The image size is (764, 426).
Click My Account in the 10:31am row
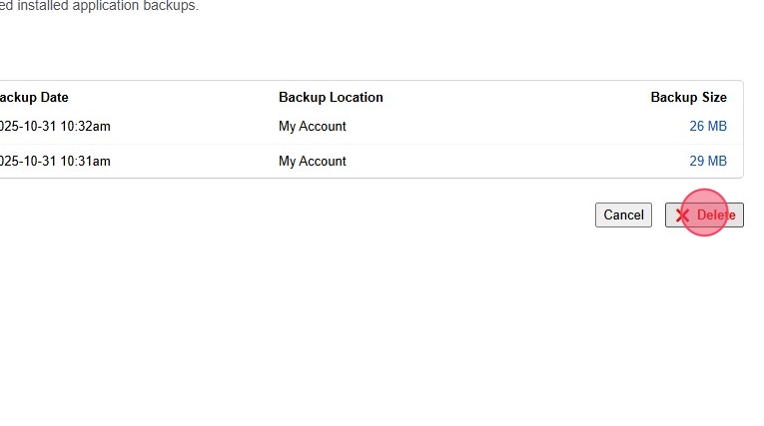pyautogui.click(x=312, y=161)
